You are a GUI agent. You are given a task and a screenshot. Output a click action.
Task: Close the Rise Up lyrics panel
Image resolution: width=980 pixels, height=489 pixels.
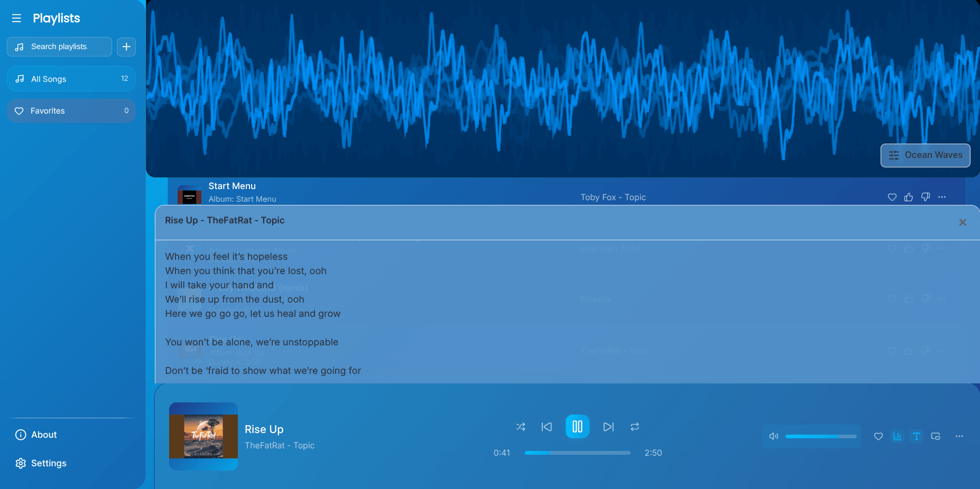tap(963, 222)
